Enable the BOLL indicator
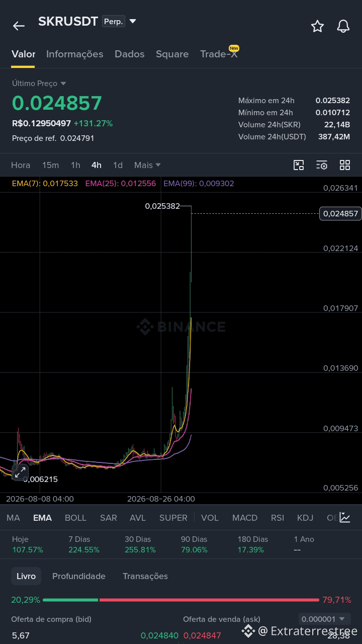362x644 pixels. (75, 518)
